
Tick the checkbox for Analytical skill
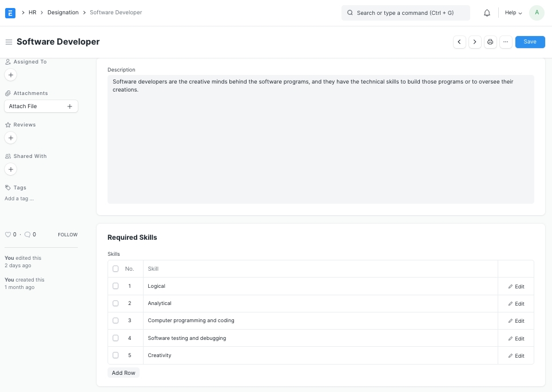coord(116,303)
